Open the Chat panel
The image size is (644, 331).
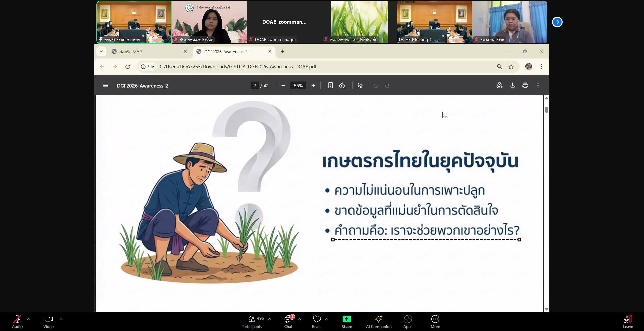288,321
